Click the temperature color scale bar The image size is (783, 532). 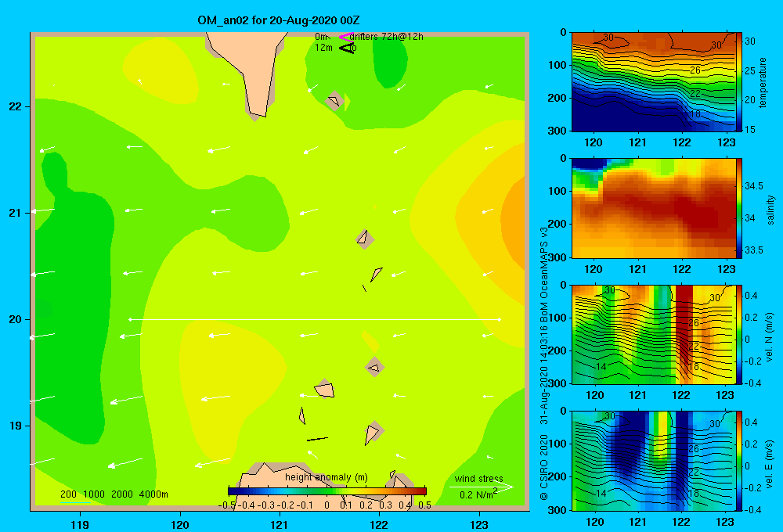tap(738, 82)
